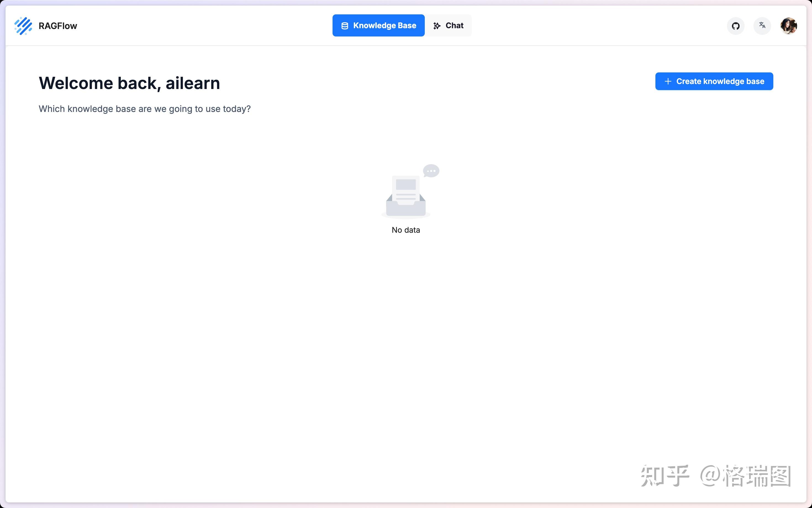Click the speech bubble above empty inbox
Viewport: 812px width, 508px height.
[431, 171]
